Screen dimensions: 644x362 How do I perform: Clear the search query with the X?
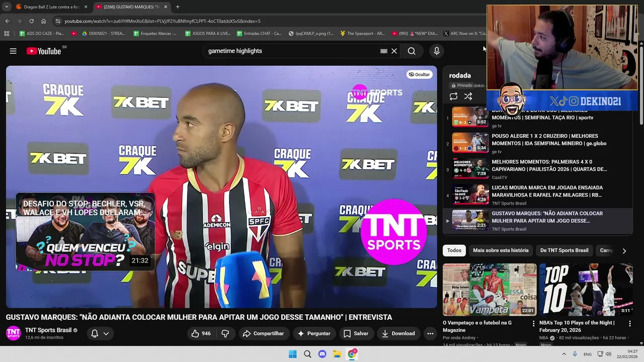[394, 51]
